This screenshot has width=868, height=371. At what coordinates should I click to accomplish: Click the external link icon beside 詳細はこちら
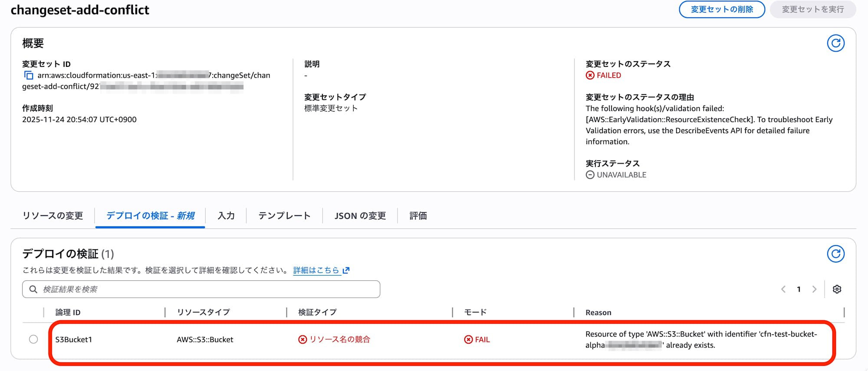[x=346, y=270]
